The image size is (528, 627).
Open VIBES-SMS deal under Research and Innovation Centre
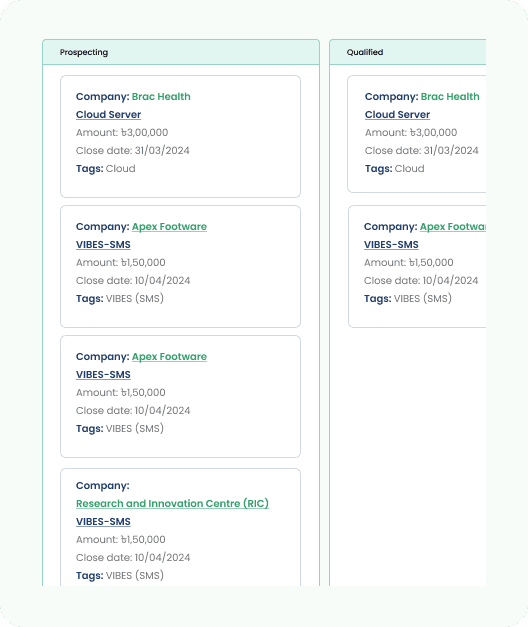[x=103, y=521]
